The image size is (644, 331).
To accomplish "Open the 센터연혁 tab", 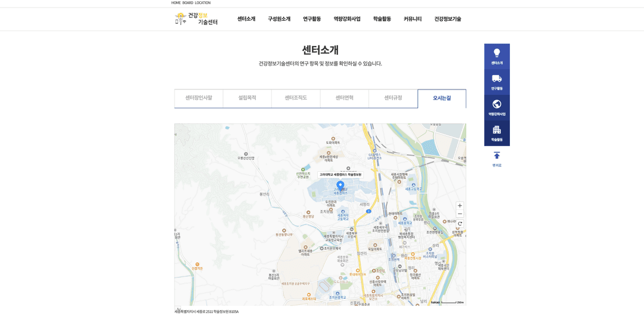I will [344, 98].
